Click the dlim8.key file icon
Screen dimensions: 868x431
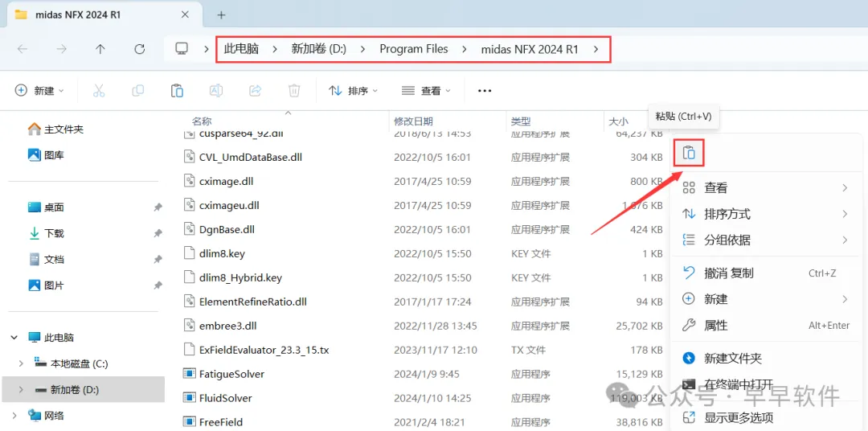click(190, 254)
